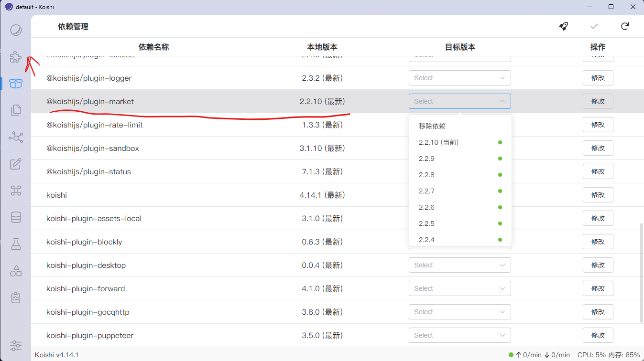Screen dimensions: 644x361
Task: Click the 操作 column header
Action: pos(598,47)
